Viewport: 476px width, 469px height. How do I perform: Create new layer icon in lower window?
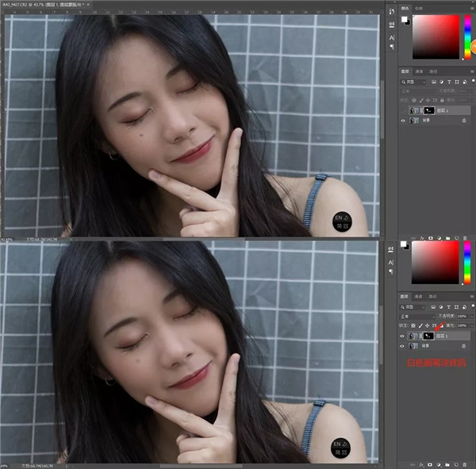(x=456, y=465)
